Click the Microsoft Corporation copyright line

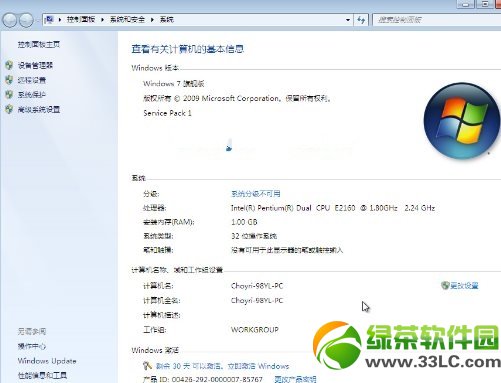coord(237,98)
